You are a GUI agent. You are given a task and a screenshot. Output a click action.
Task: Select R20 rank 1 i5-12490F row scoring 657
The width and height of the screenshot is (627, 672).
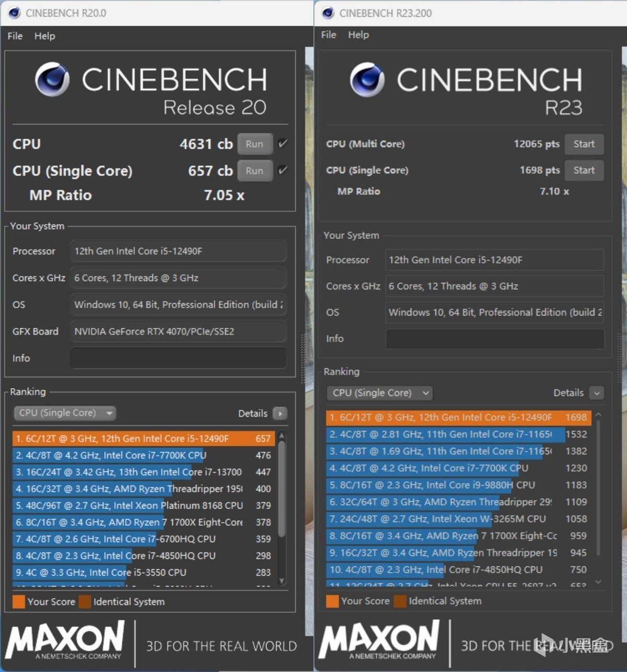(143, 438)
